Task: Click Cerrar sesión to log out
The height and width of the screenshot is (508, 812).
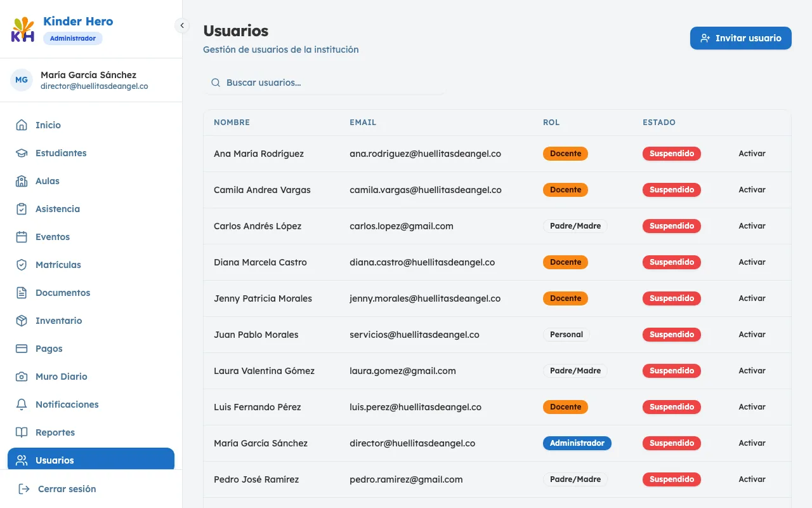Action: 67,489
